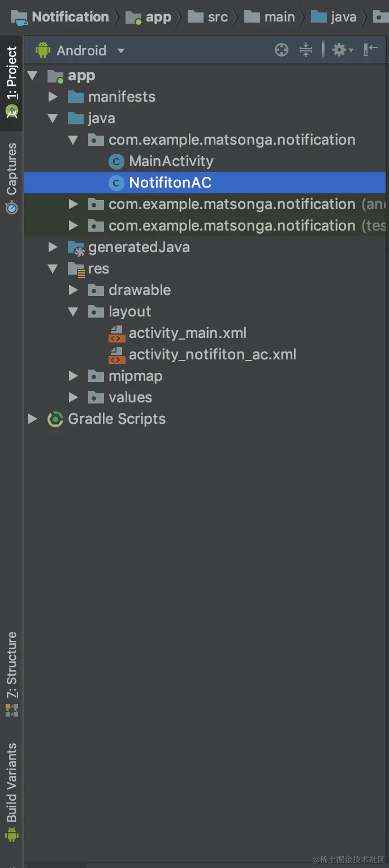This screenshot has height=868, width=389.
Task: Click the Build Variants android icon
Action: (11, 834)
